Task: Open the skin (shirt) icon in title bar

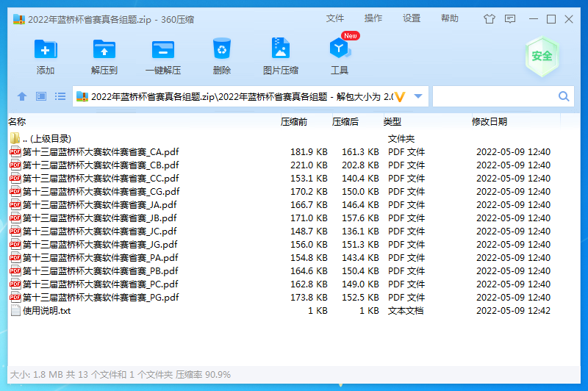Action: pyautogui.click(x=490, y=19)
